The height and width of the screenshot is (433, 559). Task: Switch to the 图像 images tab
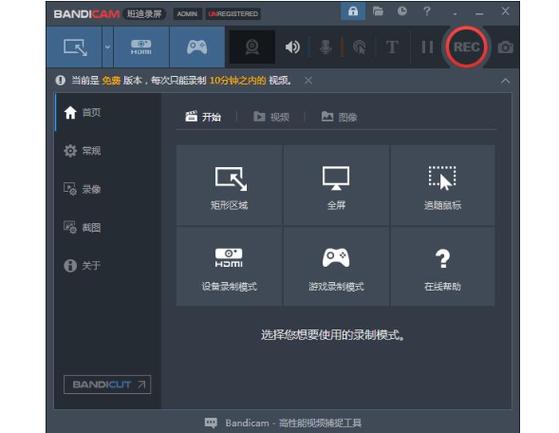tap(339, 117)
